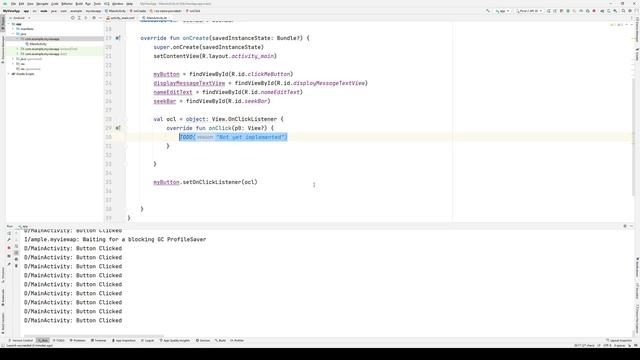This screenshot has height=360, width=640.
Task: Open project panel gear options
Action: tap(94, 18)
